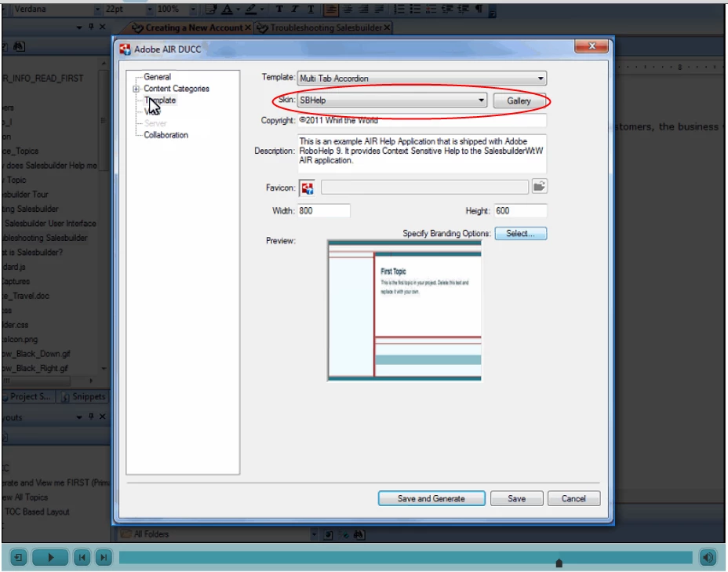Select the align left icon in toolbar

[x=331, y=9]
